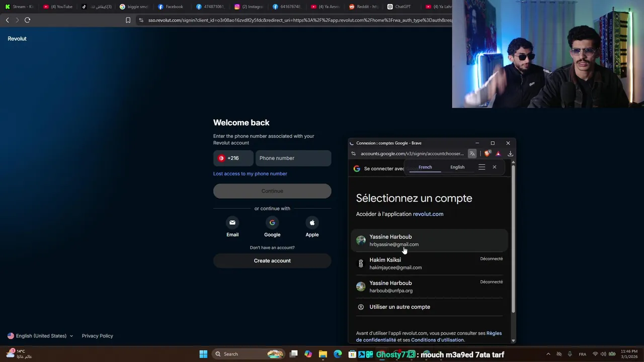This screenshot has width=644, height=362.
Task: Continue with the Google icon on Revolut
Action: click(272, 223)
